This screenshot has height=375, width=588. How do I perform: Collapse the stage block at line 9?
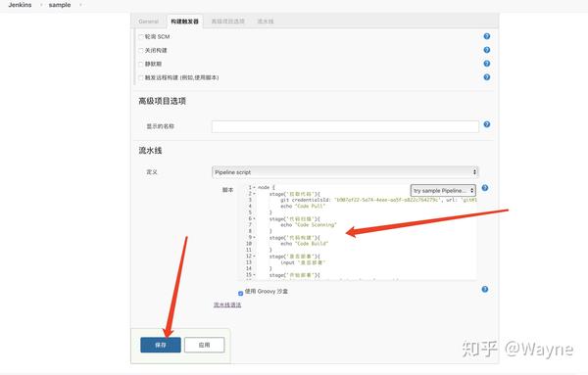[x=254, y=238]
